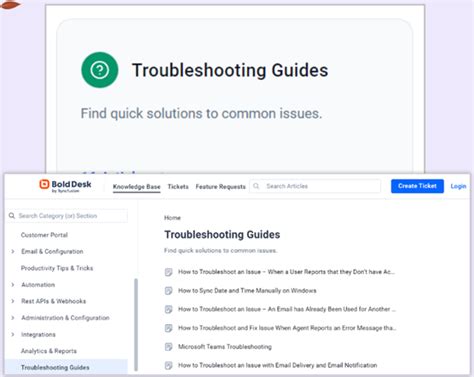This screenshot has height=377, width=474.
Task: Focus the Search Category or Section field
Action: coord(67,216)
